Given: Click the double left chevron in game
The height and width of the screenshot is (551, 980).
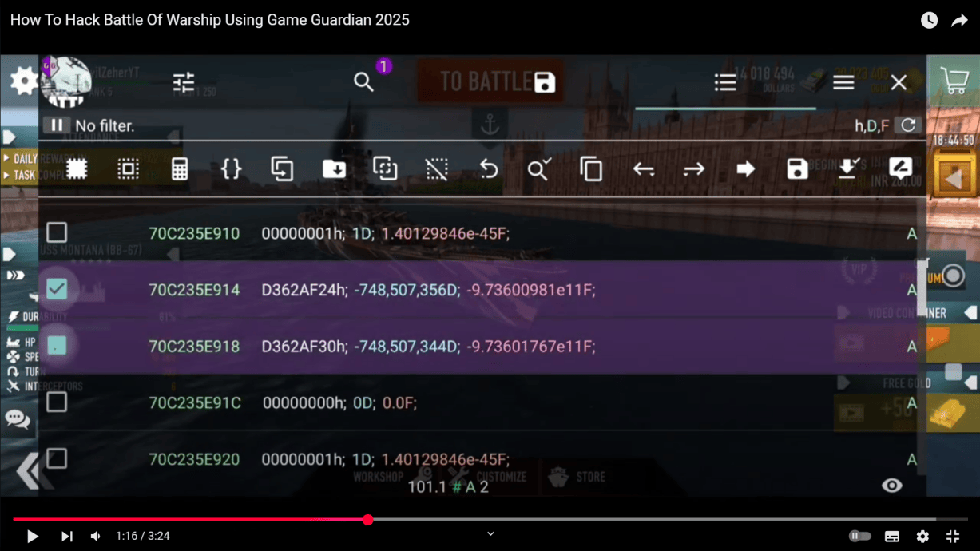Looking at the screenshot, I should 28,472.
